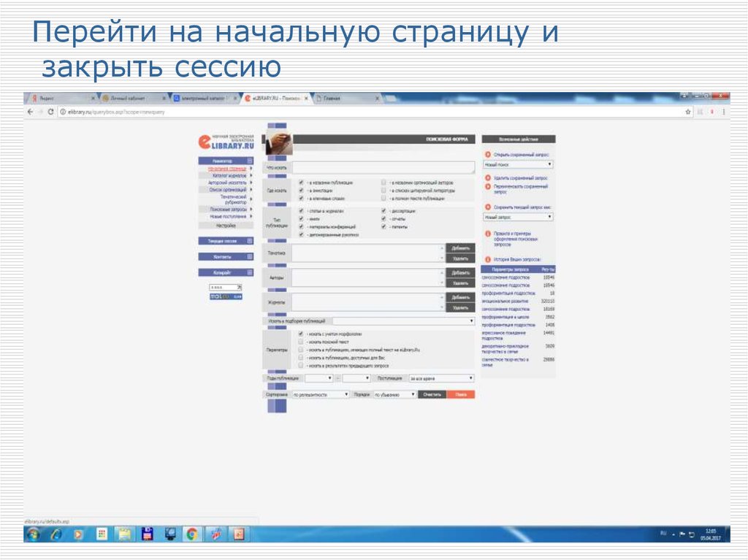Viewport: 748px width, 560px height.
Task: Uncheck «искать с учетом морфологии»
Action: coord(300,334)
